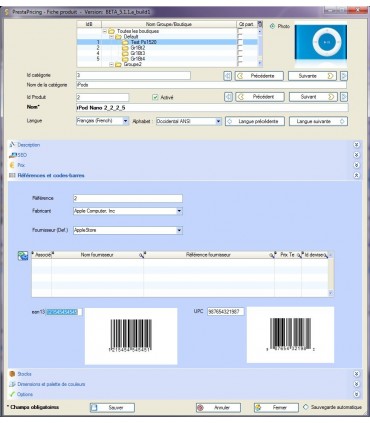Jump to the last product arrow icon
The width and height of the screenshot is (370, 423).
click(x=344, y=97)
